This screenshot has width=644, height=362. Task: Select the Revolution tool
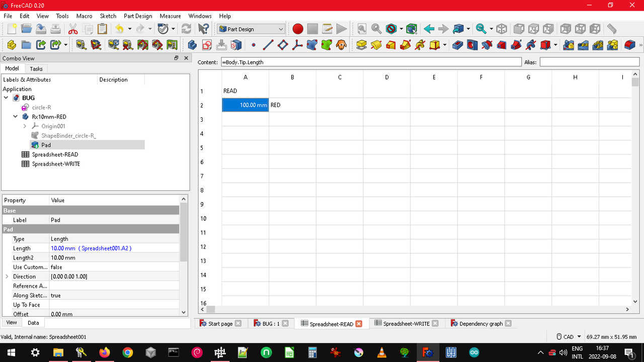tap(375, 45)
